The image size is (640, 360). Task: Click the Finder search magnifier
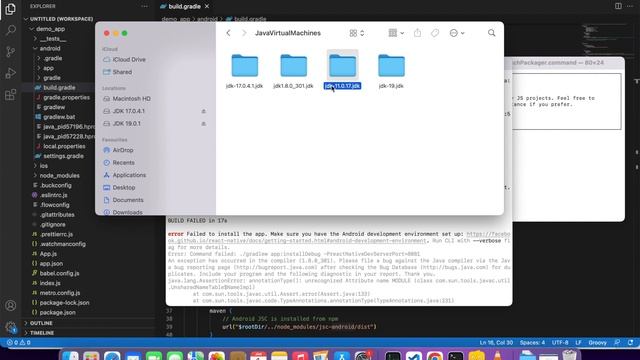tap(491, 33)
